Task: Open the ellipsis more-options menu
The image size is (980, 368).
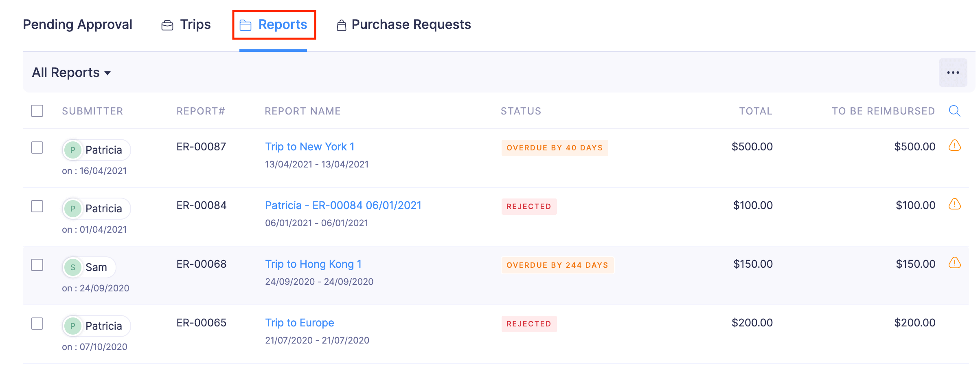Action: coord(954,72)
